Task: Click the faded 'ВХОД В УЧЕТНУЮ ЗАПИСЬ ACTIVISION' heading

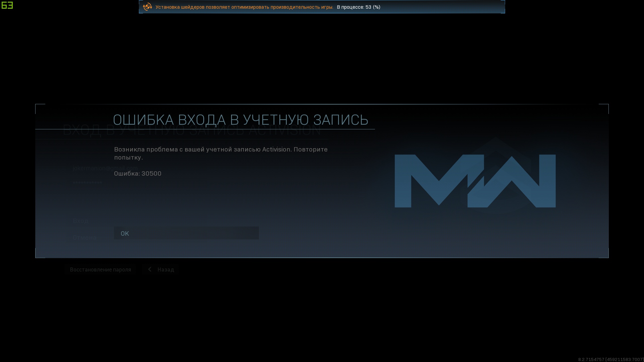Action: (191, 133)
